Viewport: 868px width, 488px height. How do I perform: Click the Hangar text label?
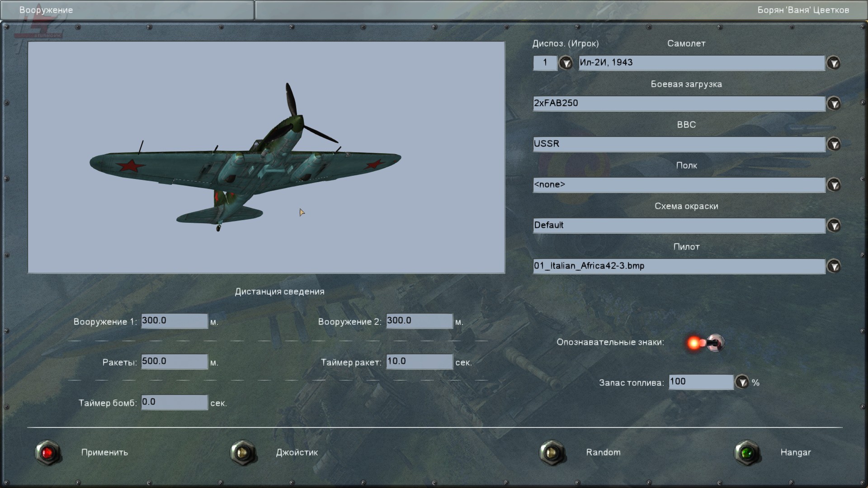(795, 452)
